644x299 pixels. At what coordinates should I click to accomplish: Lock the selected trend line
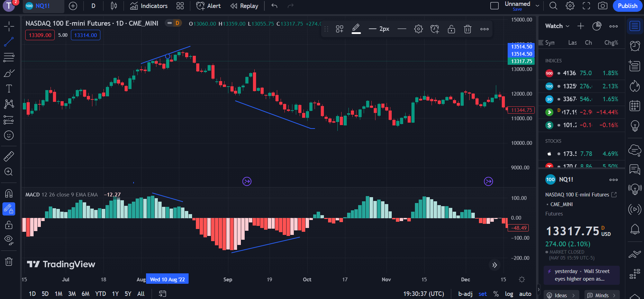(451, 29)
